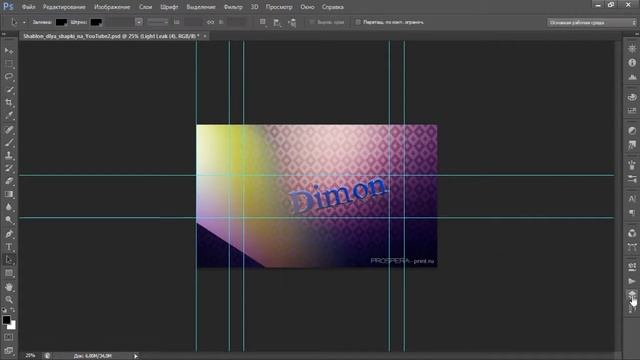The image size is (640, 360).
Task: Click the status bar preview icon
Action: point(47,356)
